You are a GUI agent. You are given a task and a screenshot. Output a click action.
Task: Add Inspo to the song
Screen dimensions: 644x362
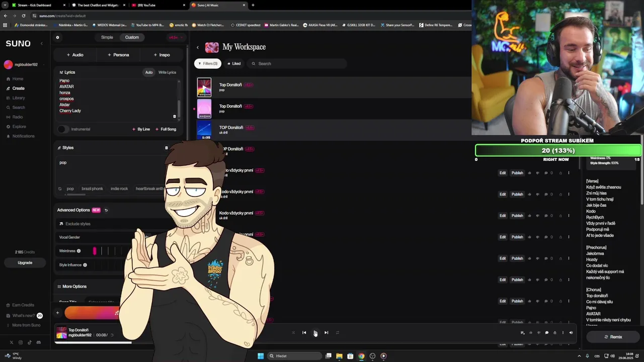coord(162,55)
